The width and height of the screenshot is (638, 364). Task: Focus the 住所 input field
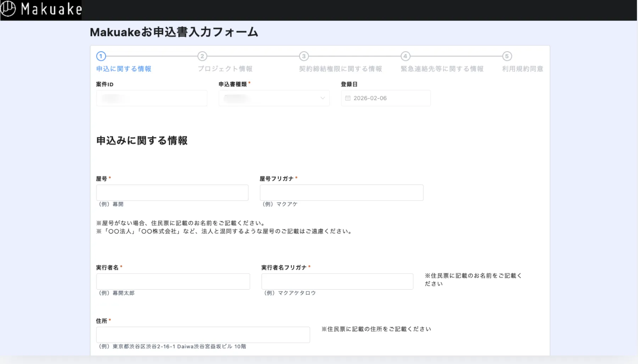click(x=203, y=335)
